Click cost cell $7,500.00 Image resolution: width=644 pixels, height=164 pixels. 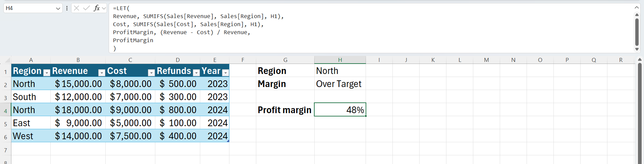tap(130, 136)
